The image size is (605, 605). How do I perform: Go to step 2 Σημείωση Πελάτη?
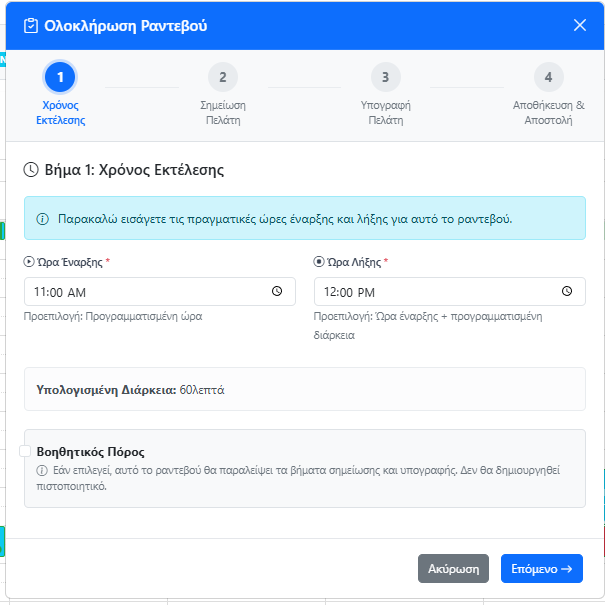click(222, 77)
